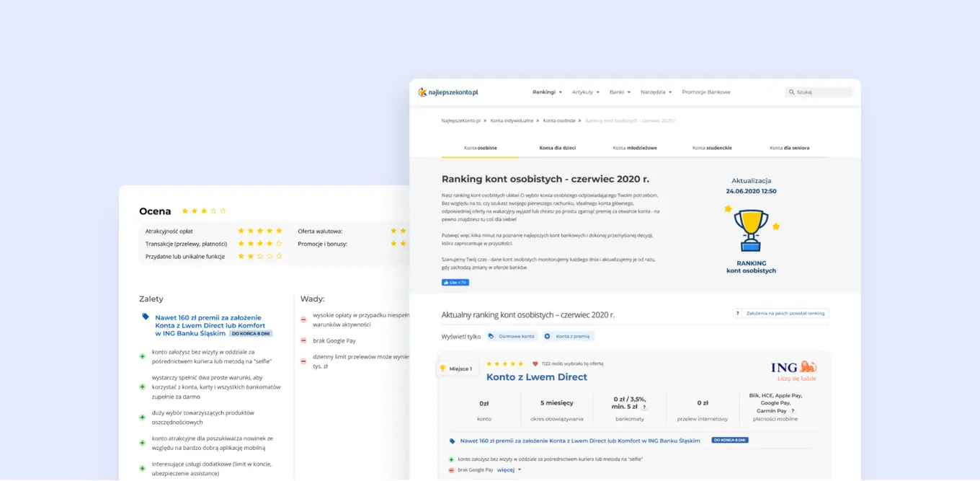Click the Garmin Pay help question mark

point(793,410)
